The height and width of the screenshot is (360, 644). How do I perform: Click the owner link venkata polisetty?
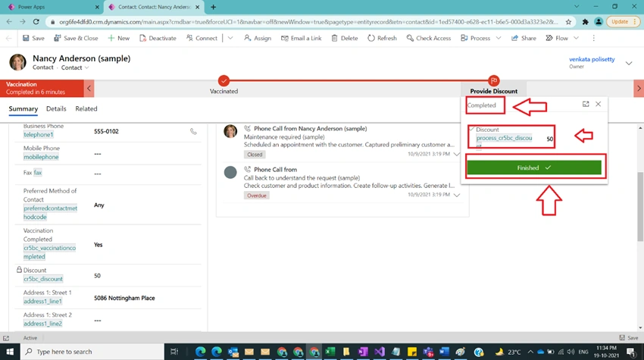tap(592, 59)
